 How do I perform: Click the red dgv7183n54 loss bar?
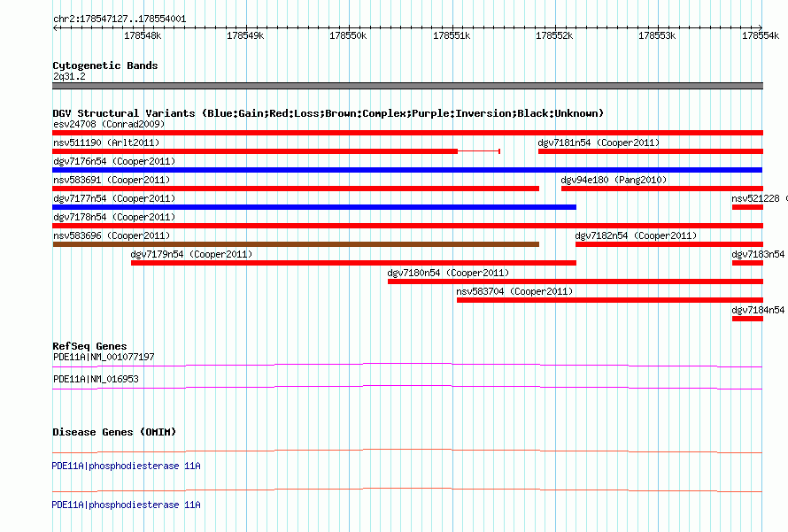point(748,263)
